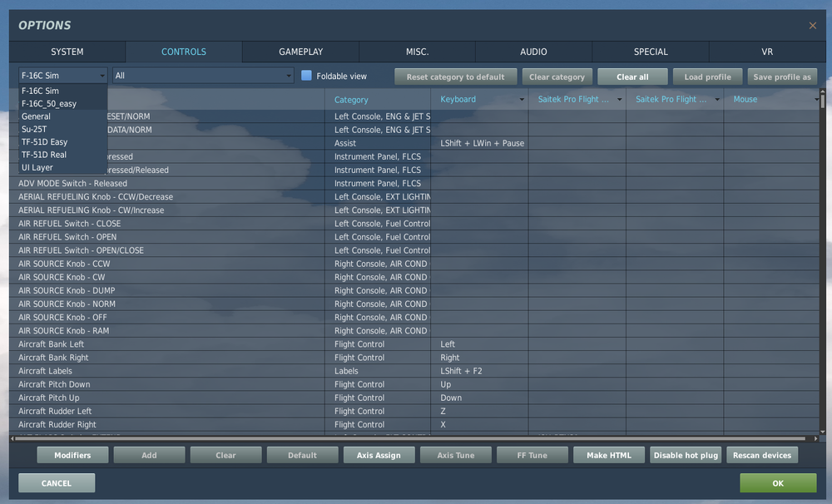
Task: Click the Clear all button
Action: pyautogui.click(x=632, y=77)
